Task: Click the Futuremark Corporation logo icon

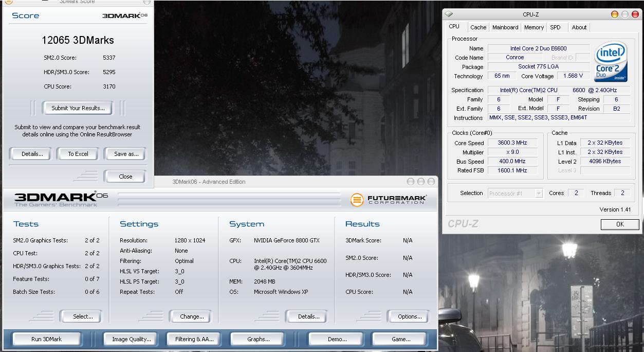Action: [357, 200]
